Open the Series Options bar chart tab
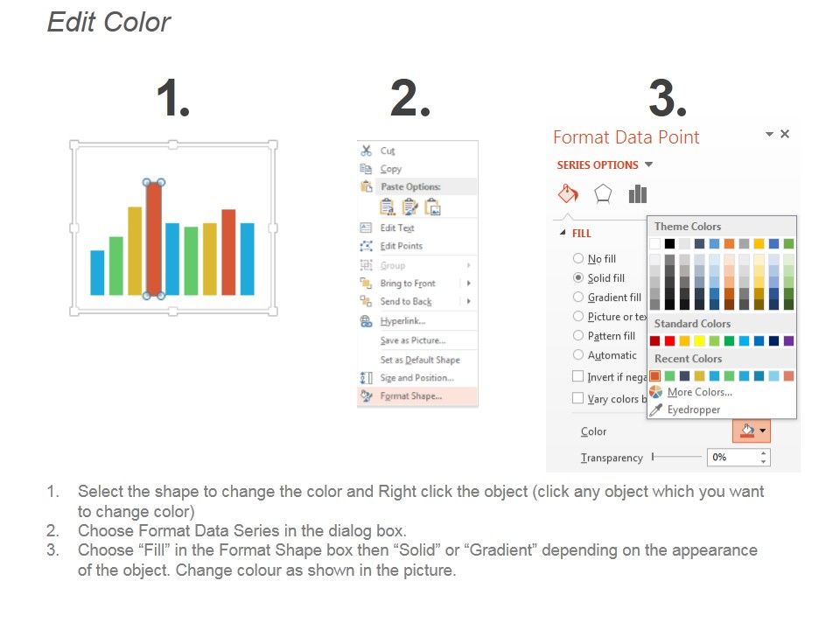840x630 pixels. coord(638,194)
